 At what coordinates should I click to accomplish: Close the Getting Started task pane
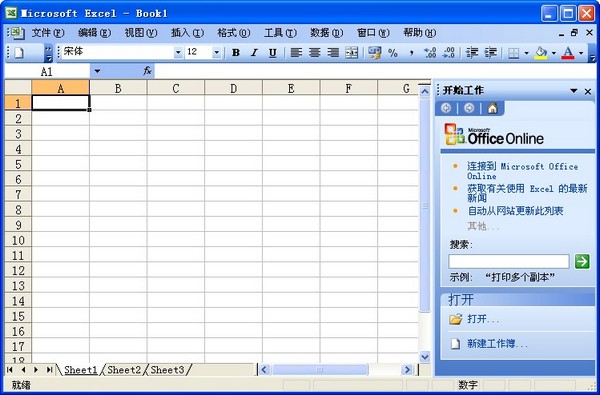click(x=588, y=91)
